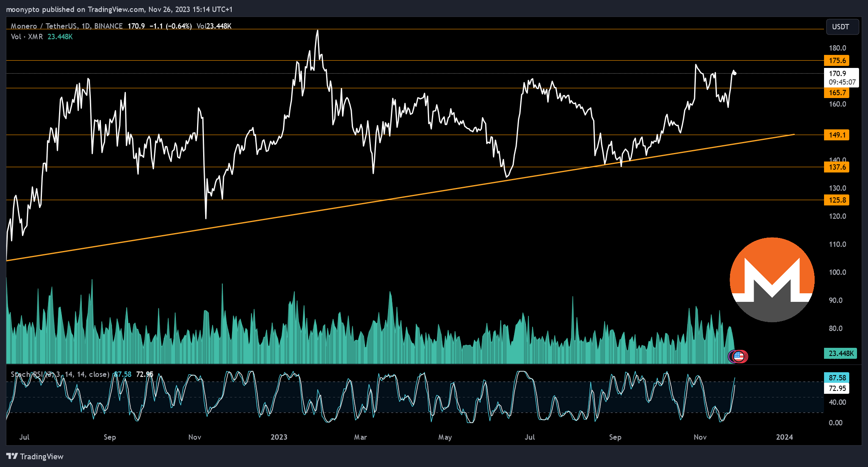Image resolution: width=868 pixels, height=467 pixels.
Task: Select the 125.8 orange price label
Action: coord(837,200)
